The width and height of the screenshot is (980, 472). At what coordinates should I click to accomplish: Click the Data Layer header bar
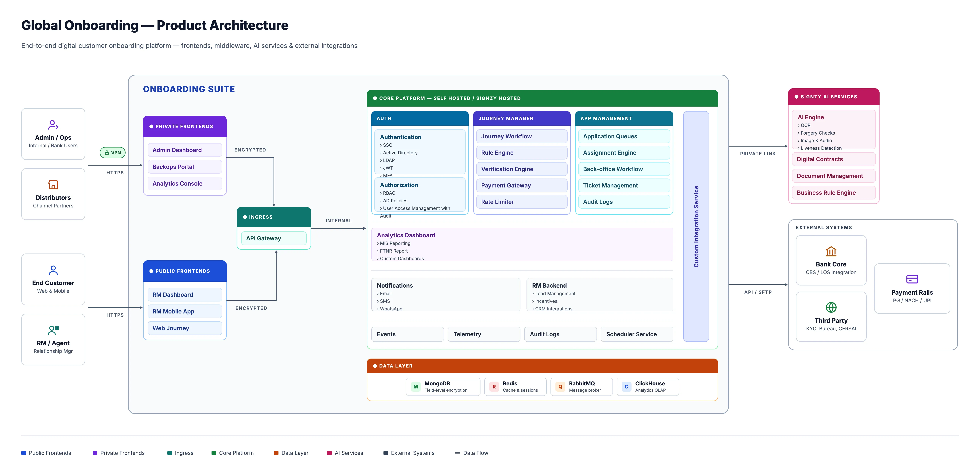542,366
